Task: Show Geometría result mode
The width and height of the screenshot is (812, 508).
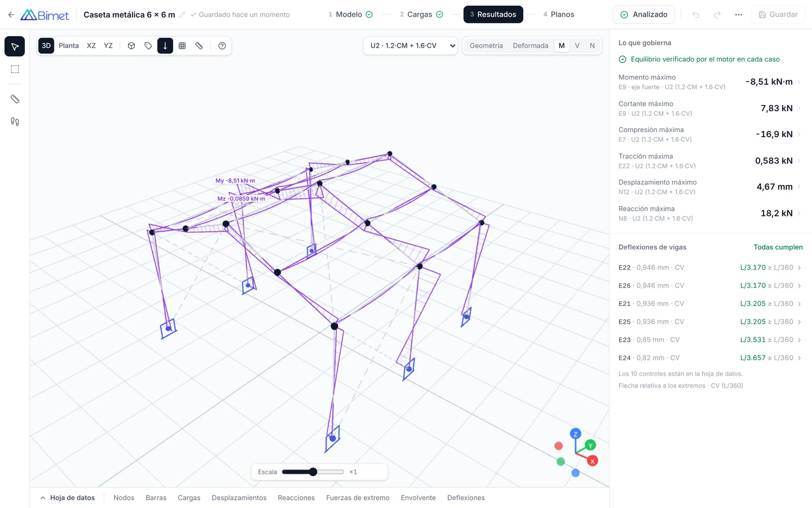Action: point(486,46)
